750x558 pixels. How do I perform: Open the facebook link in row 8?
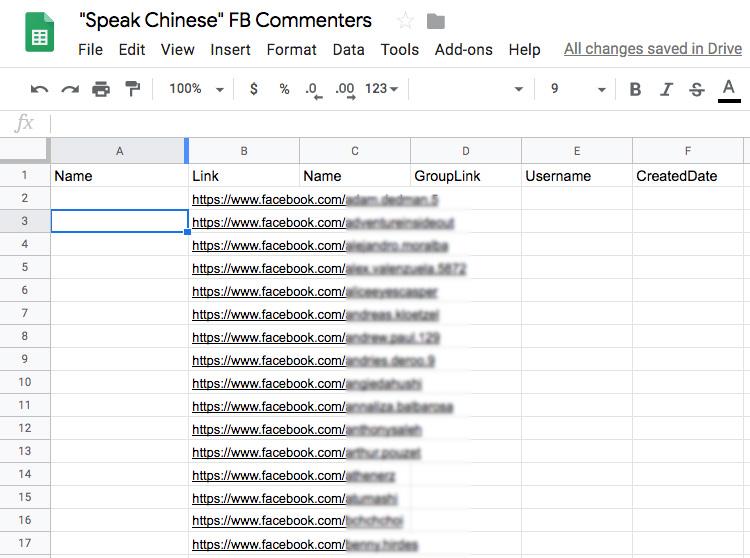pyautogui.click(x=316, y=338)
